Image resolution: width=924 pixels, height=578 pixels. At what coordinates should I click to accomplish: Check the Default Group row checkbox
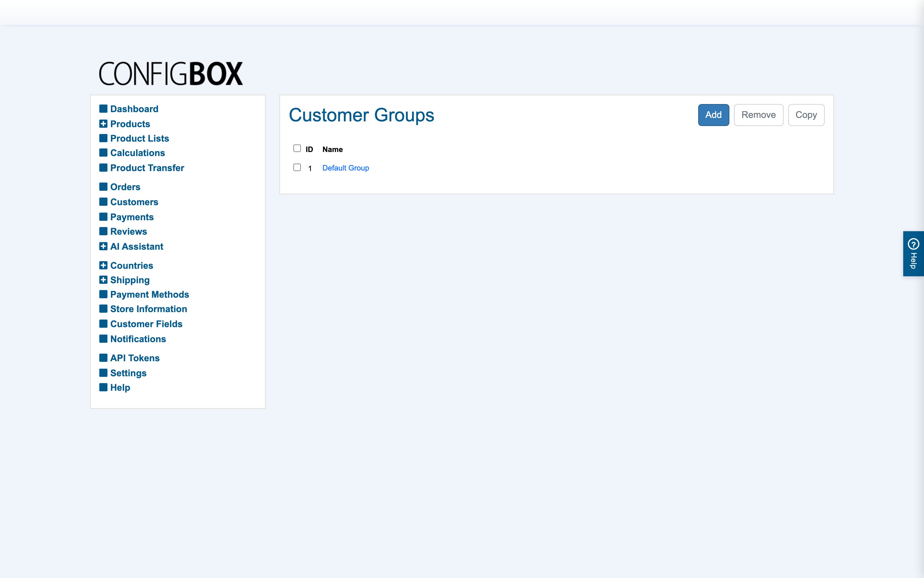tap(297, 167)
